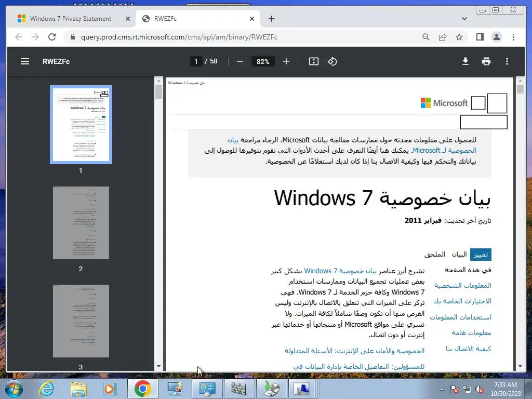Select page 1 thumbnail
The image size is (532, 399).
81,125
